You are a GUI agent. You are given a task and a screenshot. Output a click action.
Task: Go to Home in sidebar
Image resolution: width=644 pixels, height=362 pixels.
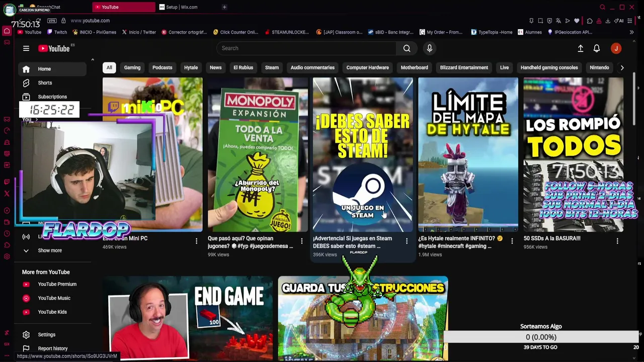point(52,69)
